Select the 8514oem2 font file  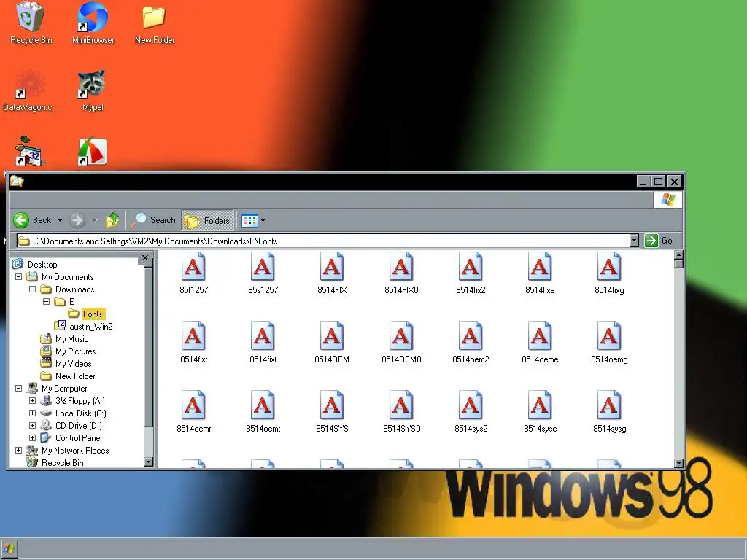click(x=471, y=343)
